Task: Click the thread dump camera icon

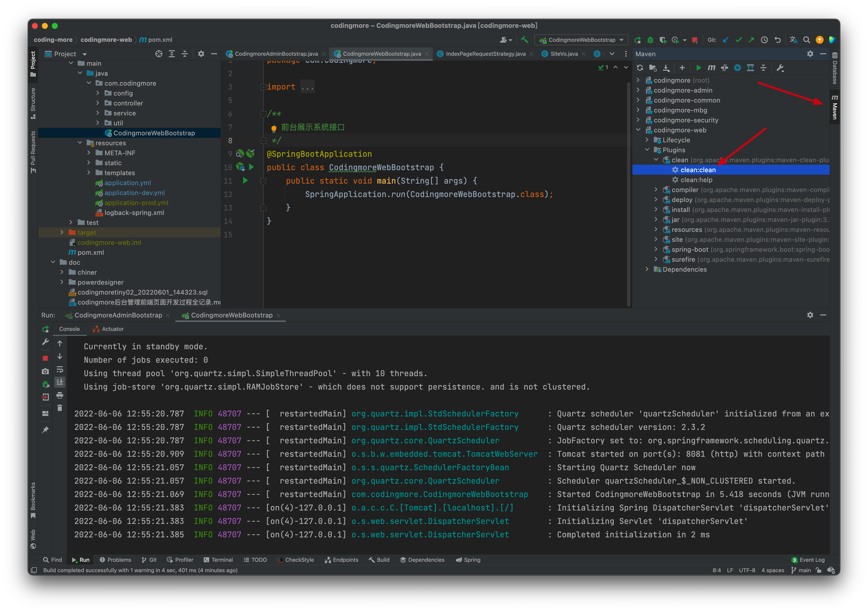Action: pos(45,371)
